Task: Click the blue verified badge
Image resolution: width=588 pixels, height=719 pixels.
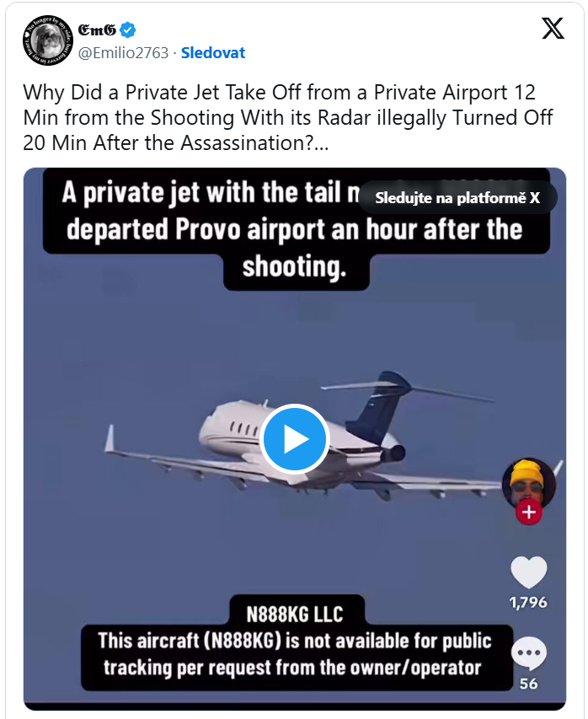Action: (x=127, y=31)
